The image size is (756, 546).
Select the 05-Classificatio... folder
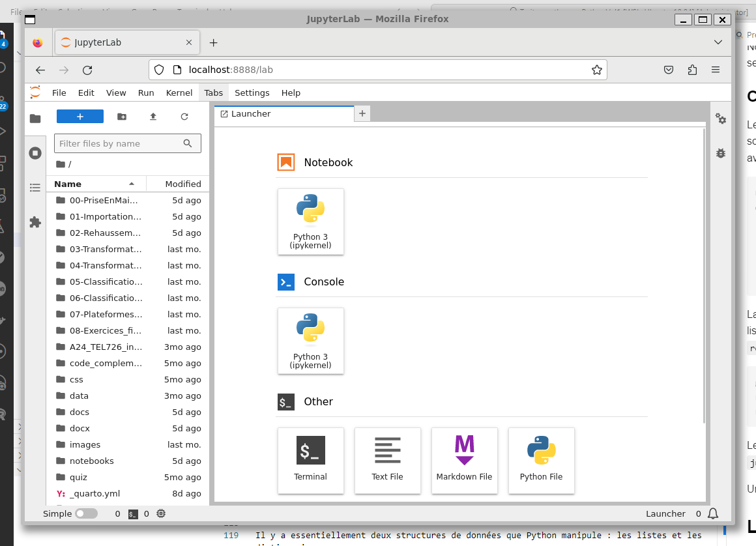point(128,282)
